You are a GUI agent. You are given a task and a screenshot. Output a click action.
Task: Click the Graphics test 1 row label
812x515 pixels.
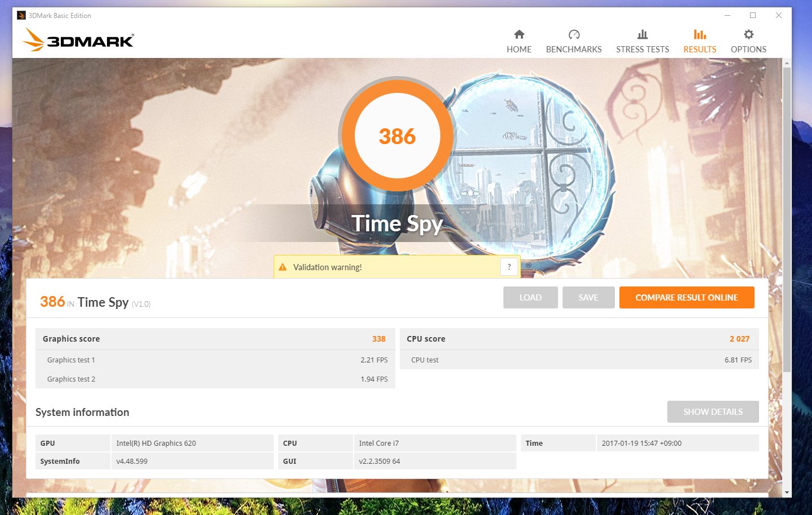point(71,360)
